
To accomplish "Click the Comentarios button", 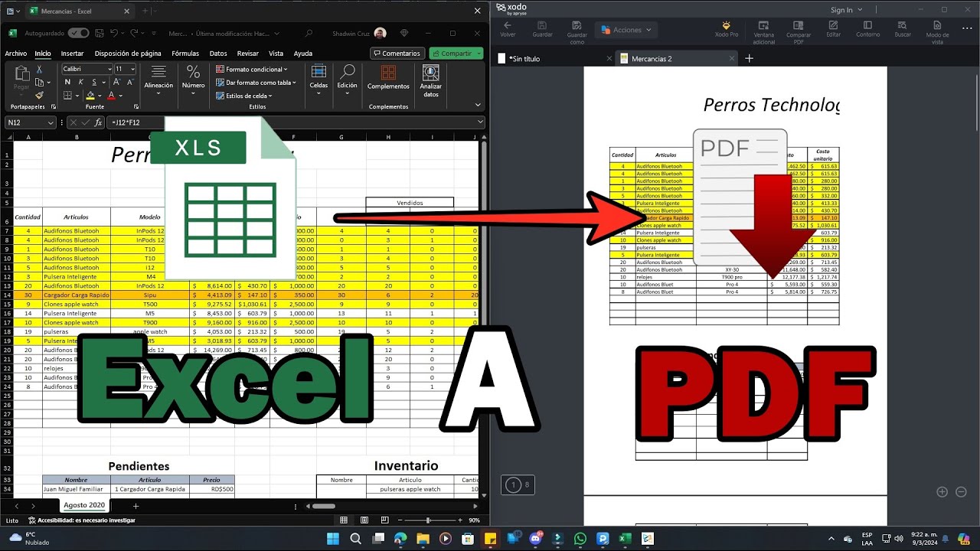I will pyautogui.click(x=397, y=54).
